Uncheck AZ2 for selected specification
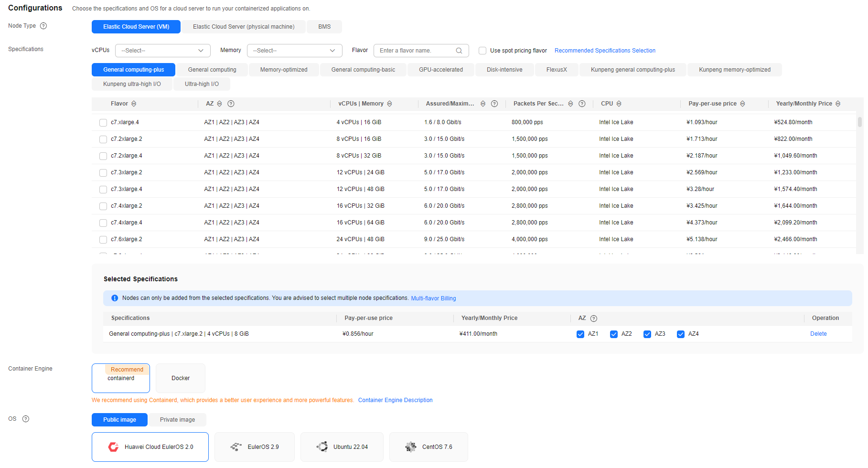 pos(614,334)
